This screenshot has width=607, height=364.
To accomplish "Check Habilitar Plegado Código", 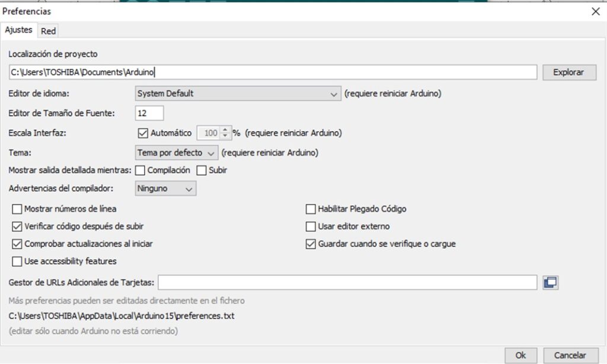I will (311, 209).
